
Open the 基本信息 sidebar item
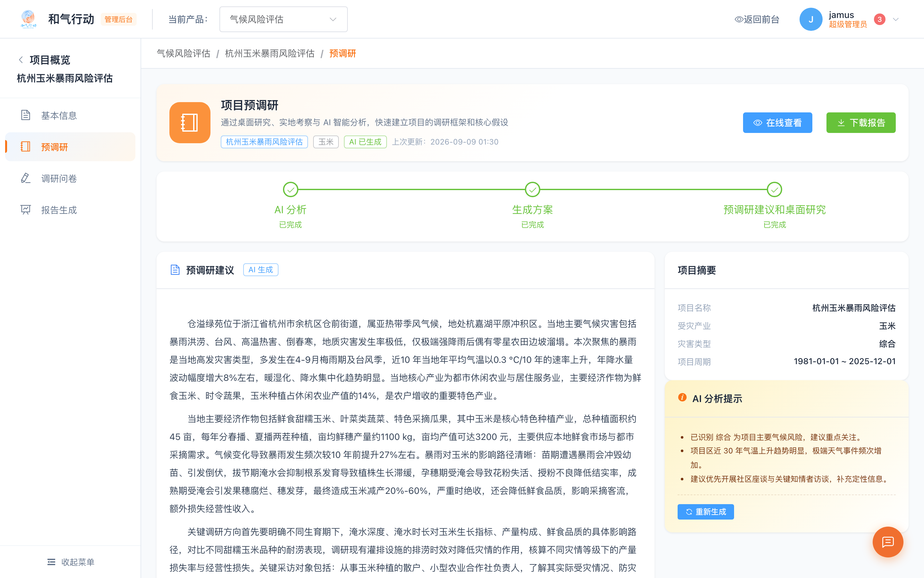(70, 116)
